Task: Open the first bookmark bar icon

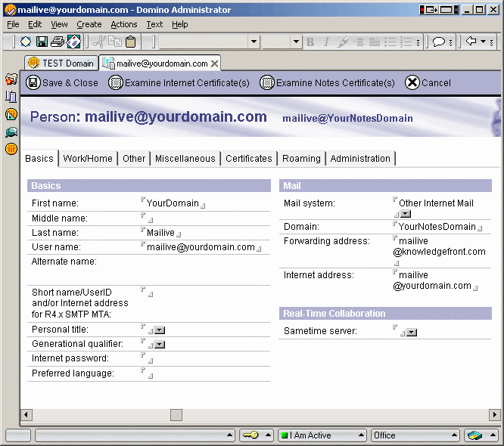Action: coord(11,79)
